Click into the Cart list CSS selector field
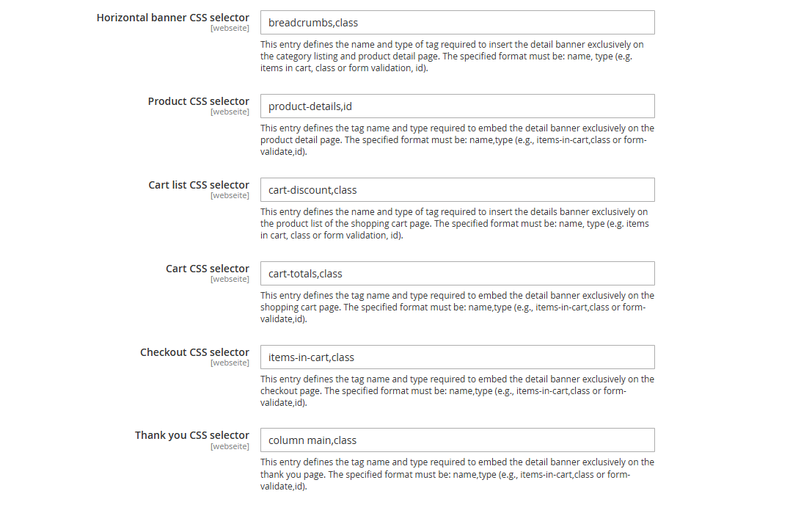 pyautogui.click(x=457, y=190)
